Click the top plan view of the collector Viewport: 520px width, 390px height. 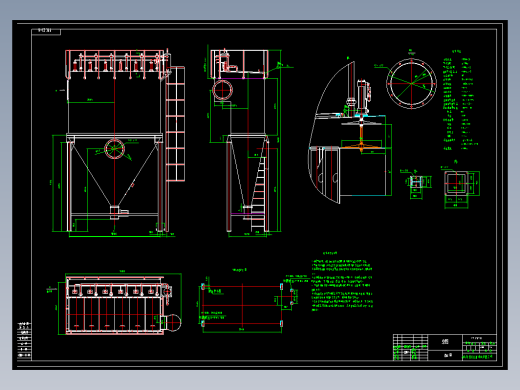tap(114, 303)
